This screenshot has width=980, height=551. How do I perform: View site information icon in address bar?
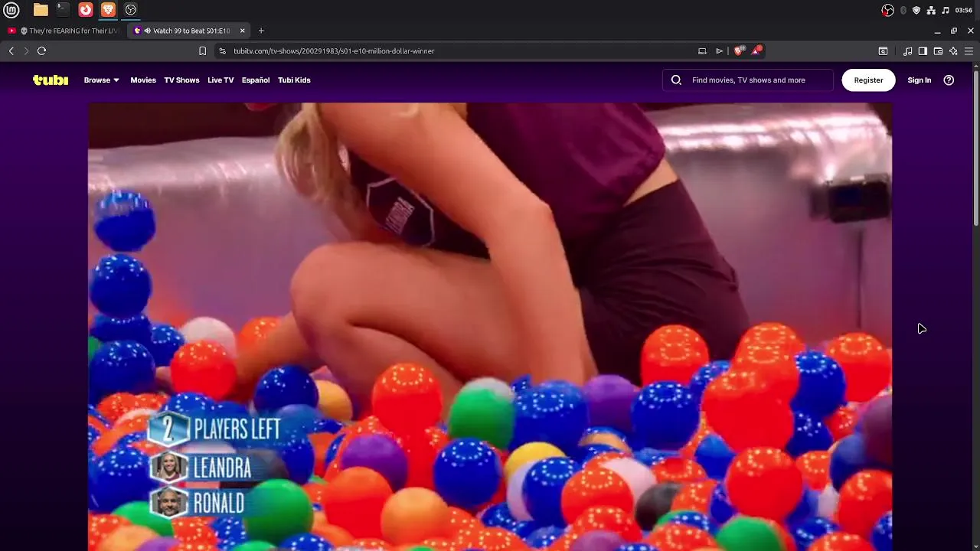tap(222, 51)
